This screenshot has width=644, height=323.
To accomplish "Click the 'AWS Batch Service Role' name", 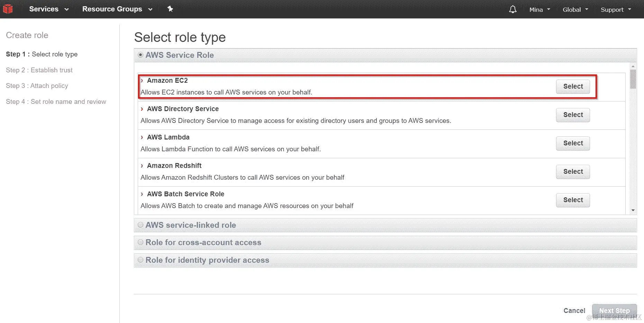I will [185, 194].
